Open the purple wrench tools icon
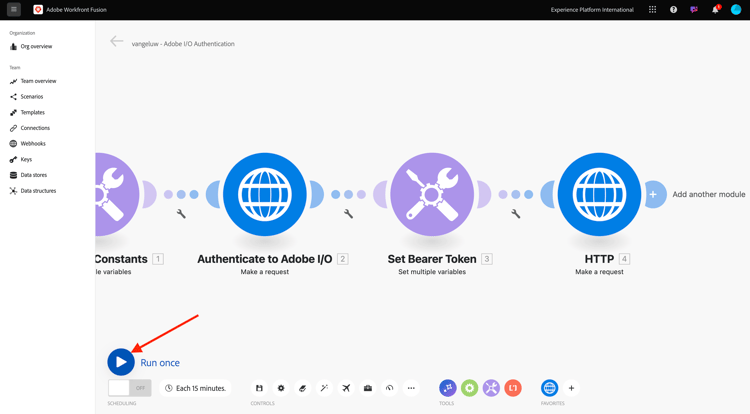This screenshot has width=750, height=414. tap(491, 388)
